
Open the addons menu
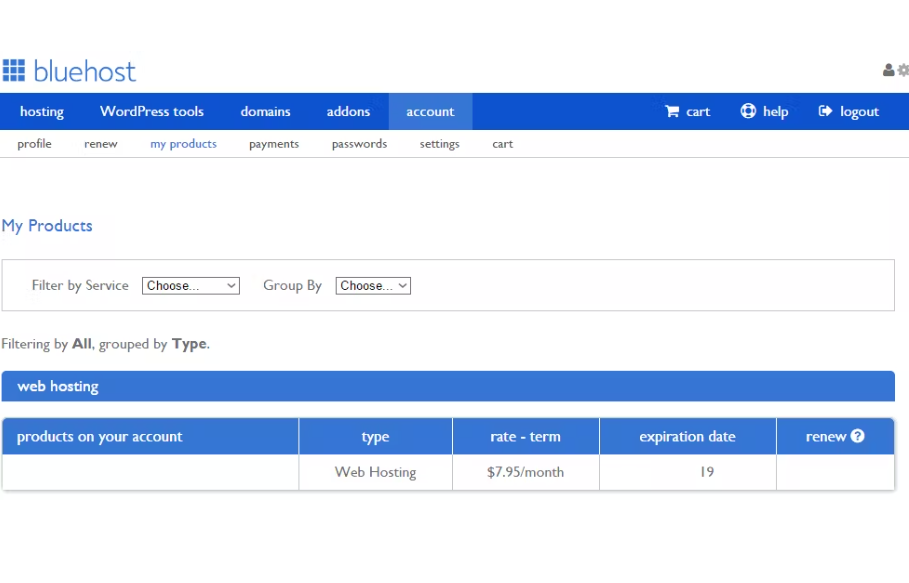[348, 111]
